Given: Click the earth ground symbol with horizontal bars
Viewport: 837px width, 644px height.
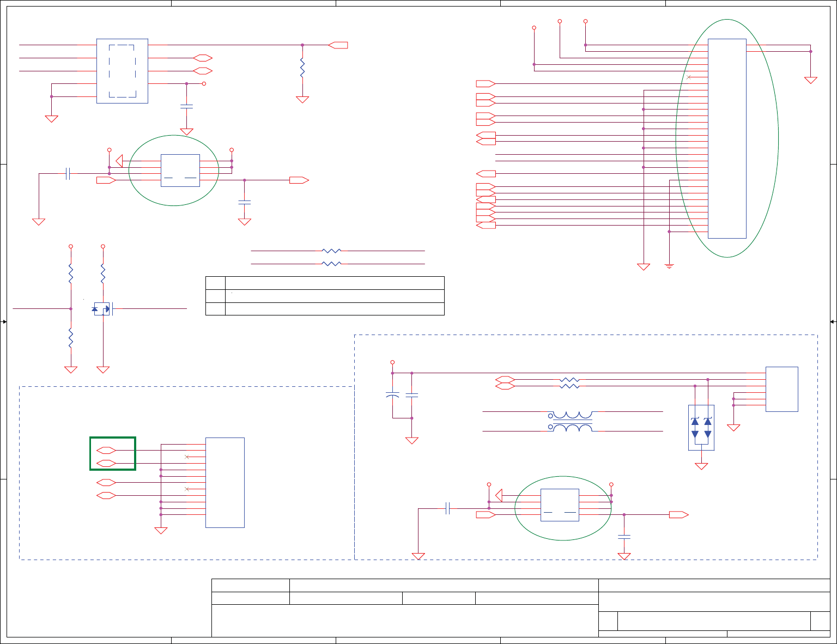Looking at the screenshot, I should pyautogui.click(x=669, y=266).
